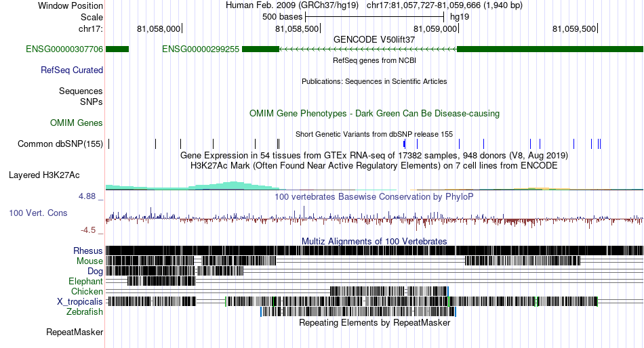Open Common dbSNP(155) track label
This screenshot has height=348, width=644.
click(x=60, y=144)
